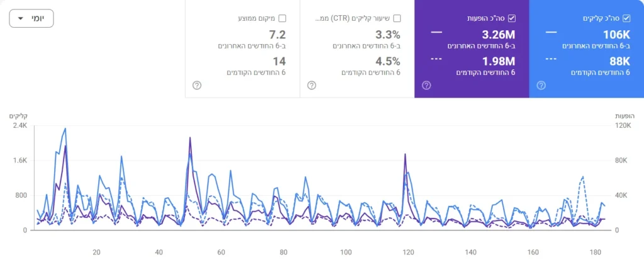Click the clicks spike near day 10

click(x=65, y=128)
